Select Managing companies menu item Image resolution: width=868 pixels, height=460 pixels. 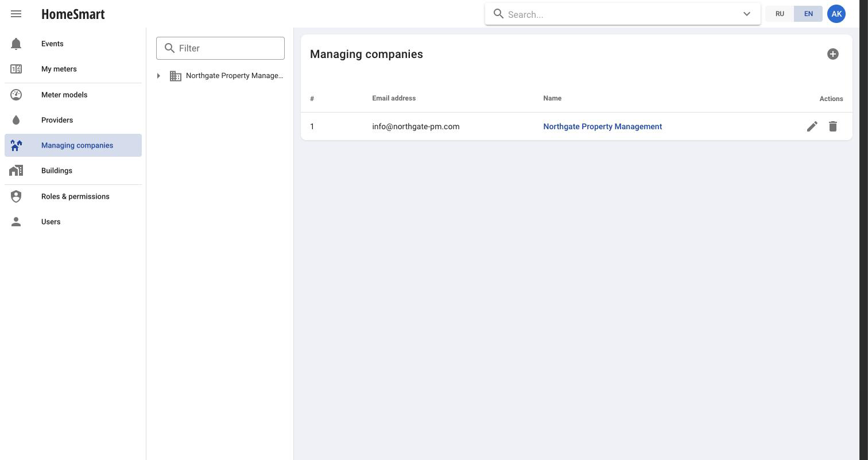[73, 145]
